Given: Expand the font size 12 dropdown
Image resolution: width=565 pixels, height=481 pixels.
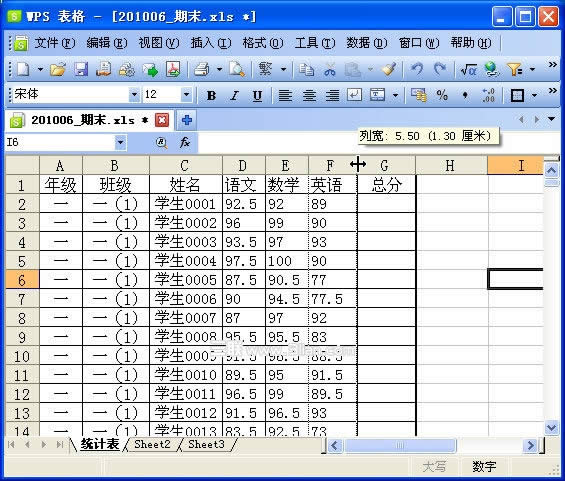Looking at the screenshot, I should [x=186, y=95].
